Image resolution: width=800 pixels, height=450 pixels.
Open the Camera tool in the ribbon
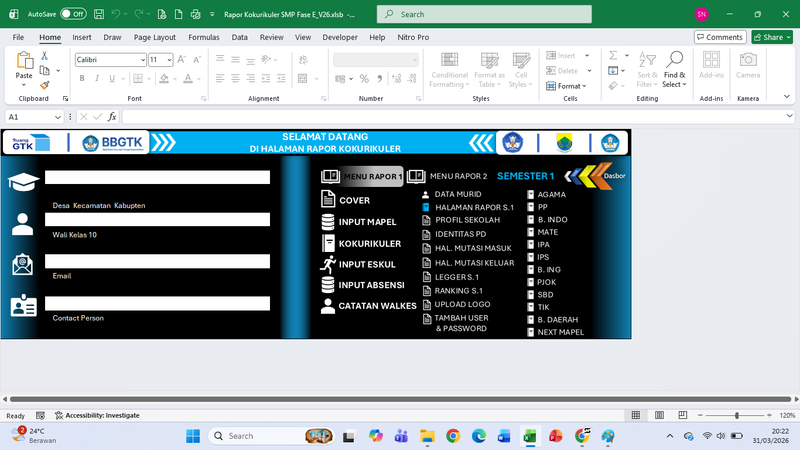click(747, 66)
